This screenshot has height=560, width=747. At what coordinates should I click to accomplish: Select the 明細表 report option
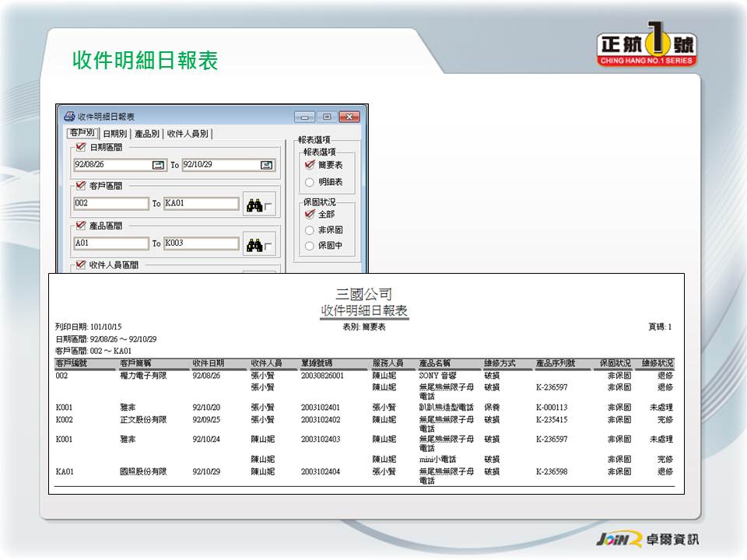pyautogui.click(x=310, y=182)
